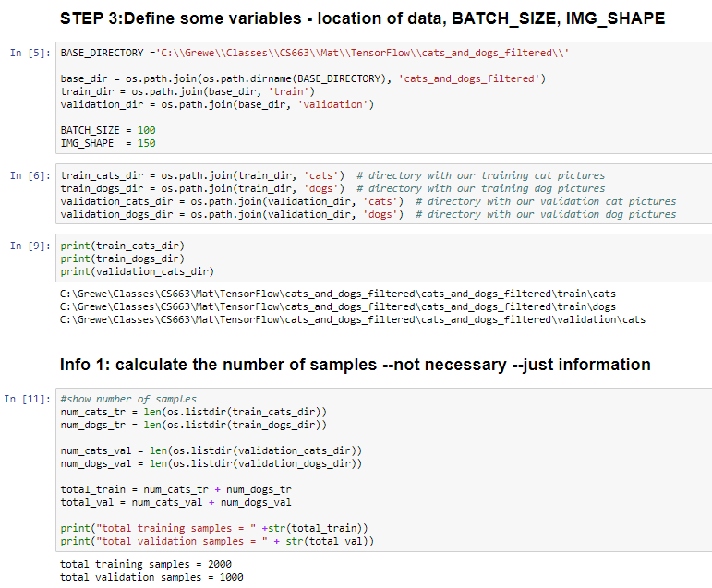Click the output path ending in validation\cats
The height and width of the screenshot is (588, 712).
(x=352, y=319)
